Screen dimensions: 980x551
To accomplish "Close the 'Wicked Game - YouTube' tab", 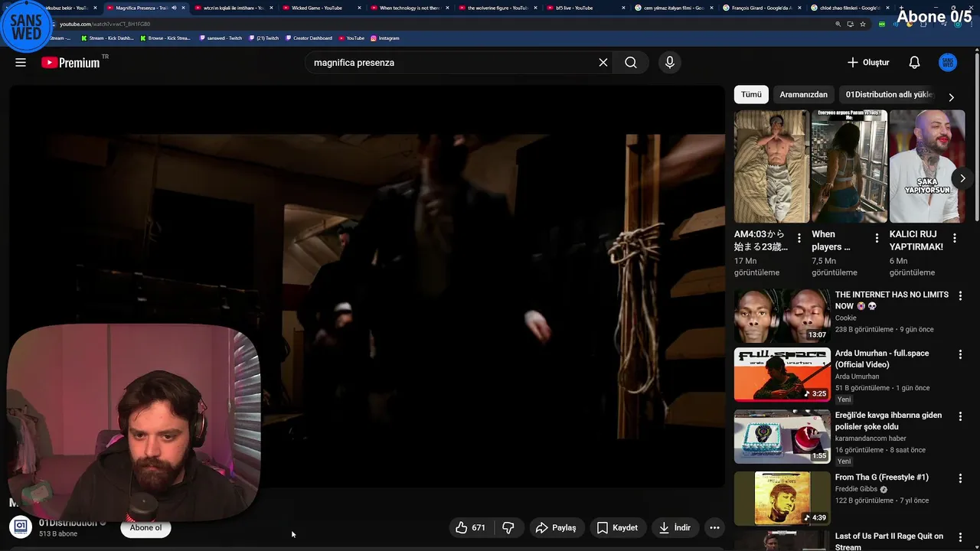I will [359, 8].
